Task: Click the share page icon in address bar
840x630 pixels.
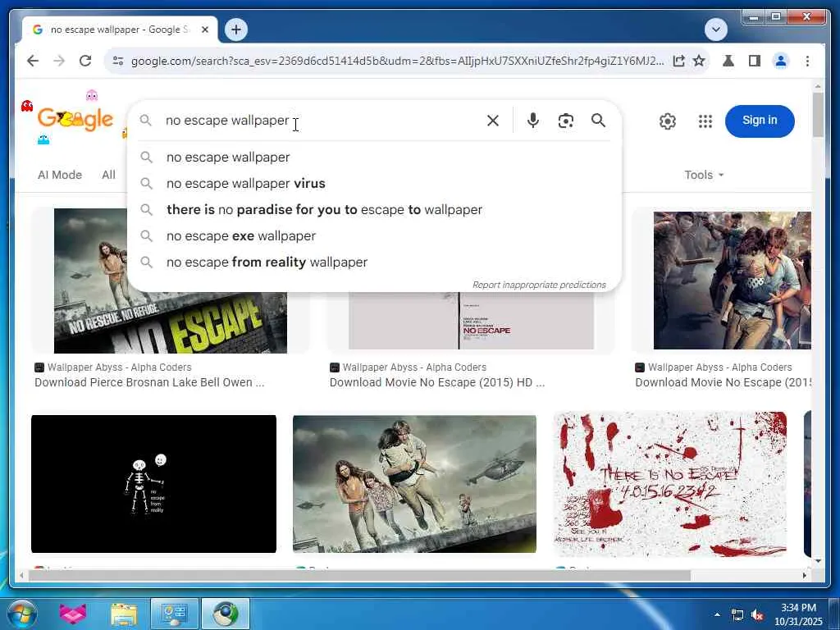Action: [678, 61]
